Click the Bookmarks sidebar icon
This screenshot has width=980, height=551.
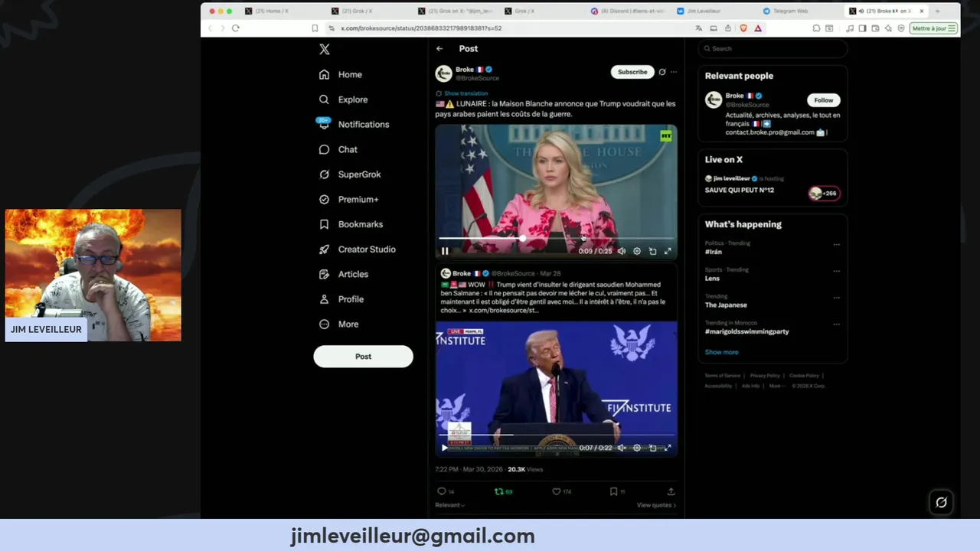324,224
